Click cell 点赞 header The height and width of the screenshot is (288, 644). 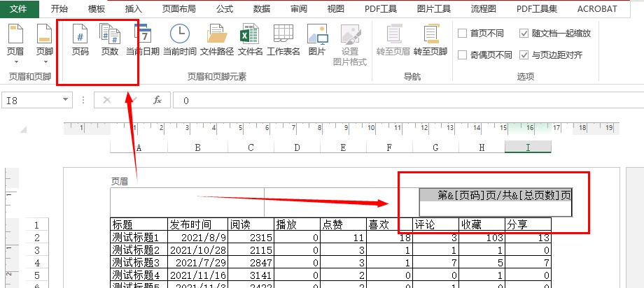pos(343,224)
